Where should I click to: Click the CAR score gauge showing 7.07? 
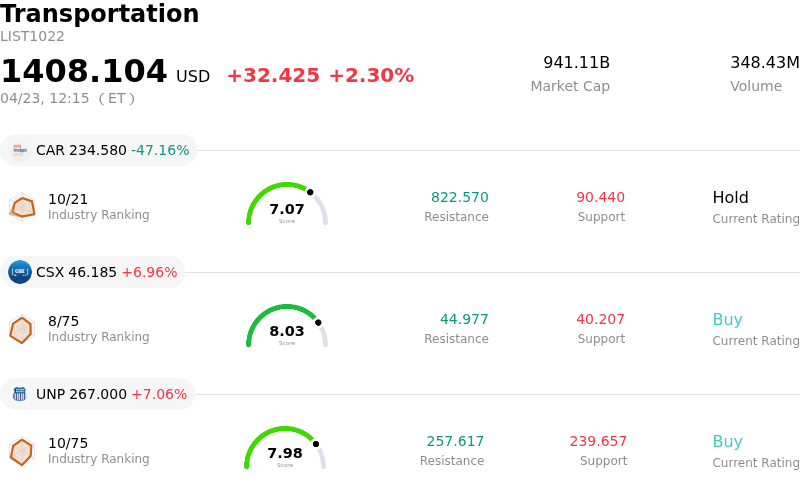[x=287, y=206]
